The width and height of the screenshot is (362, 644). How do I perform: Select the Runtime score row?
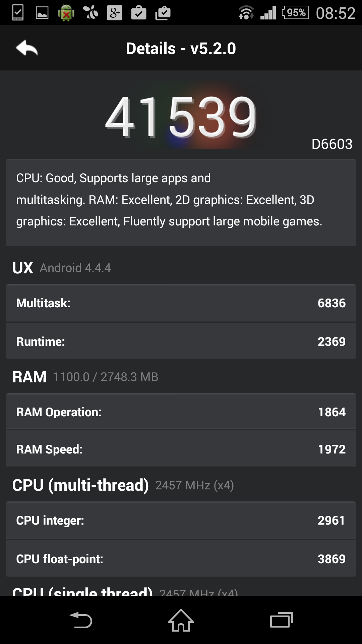(x=181, y=341)
